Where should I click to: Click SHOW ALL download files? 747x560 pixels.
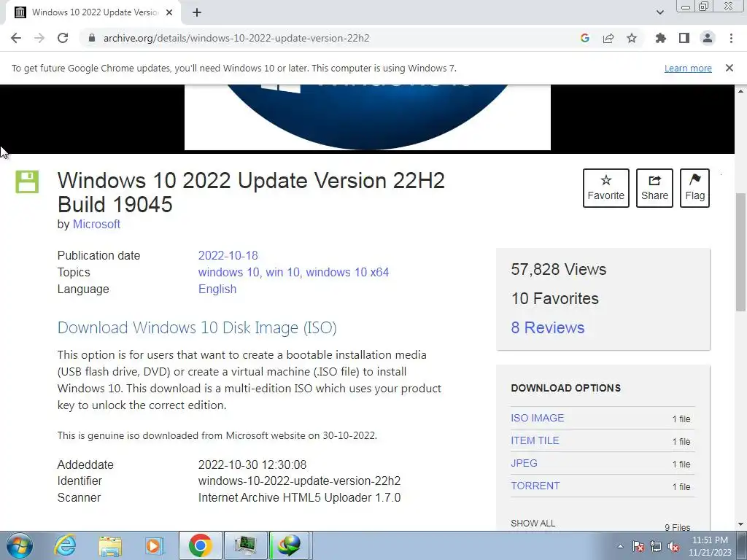pos(533,524)
